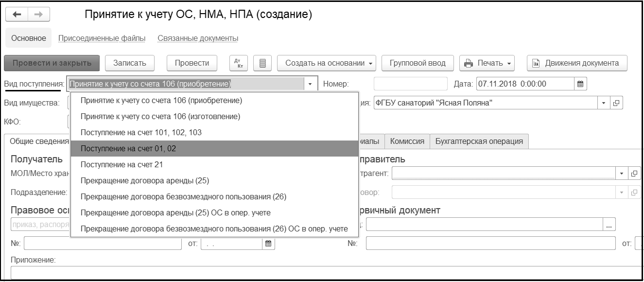Open the Создать на основании dropdown
This screenshot has height=282, width=644.
[329, 63]
